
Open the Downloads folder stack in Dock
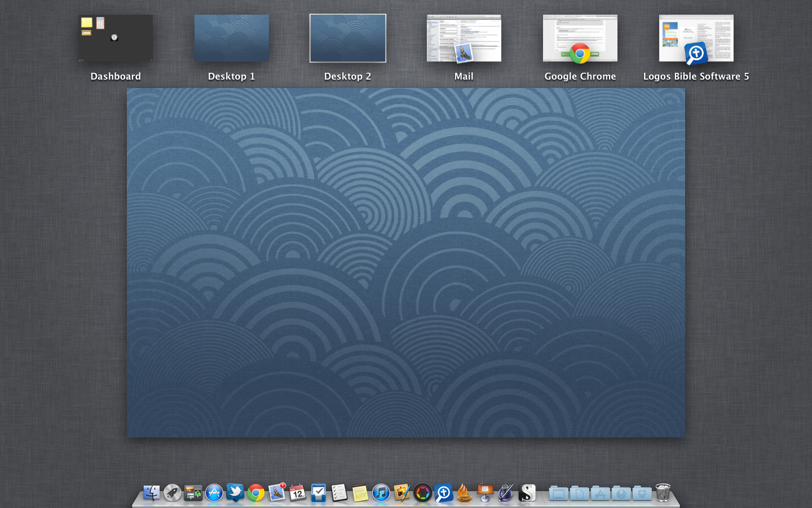tap(621, 493)
